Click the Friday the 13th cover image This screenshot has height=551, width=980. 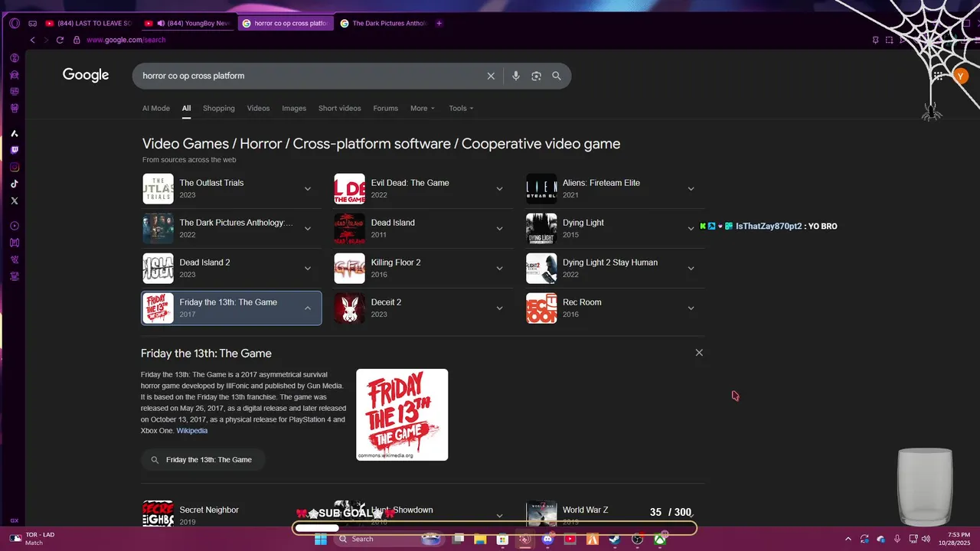coord(402,415)
